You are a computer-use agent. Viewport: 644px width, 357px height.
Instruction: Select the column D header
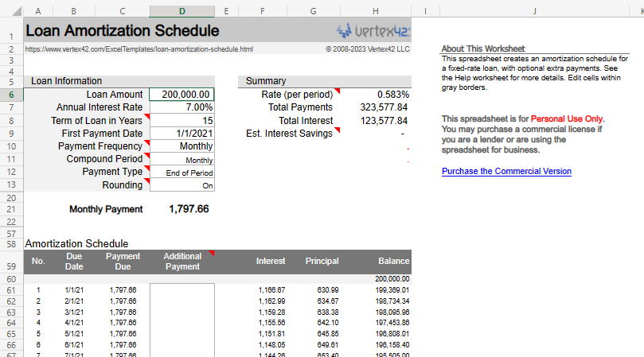click(x=181, y=11)
